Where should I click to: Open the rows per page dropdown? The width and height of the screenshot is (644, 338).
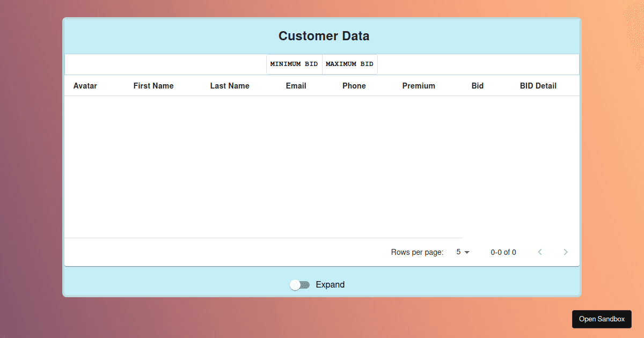click(462, 252)
